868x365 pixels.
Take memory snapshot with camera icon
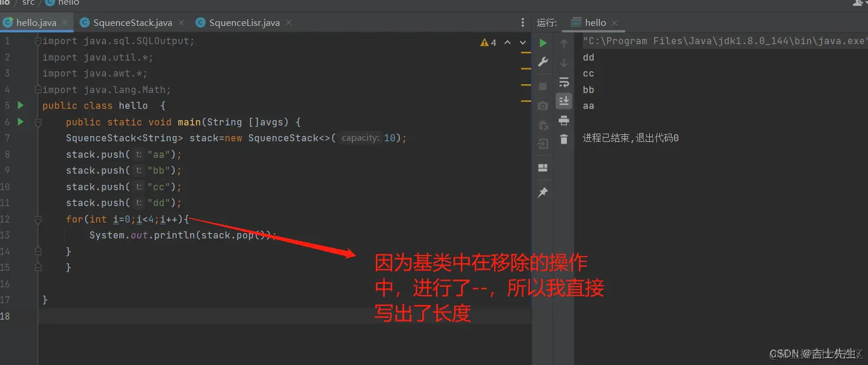543,105
